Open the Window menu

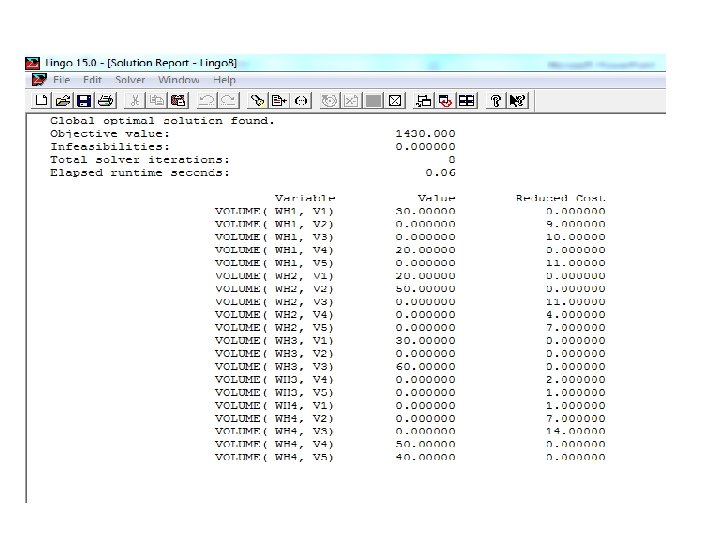click(x=179, y=80)
